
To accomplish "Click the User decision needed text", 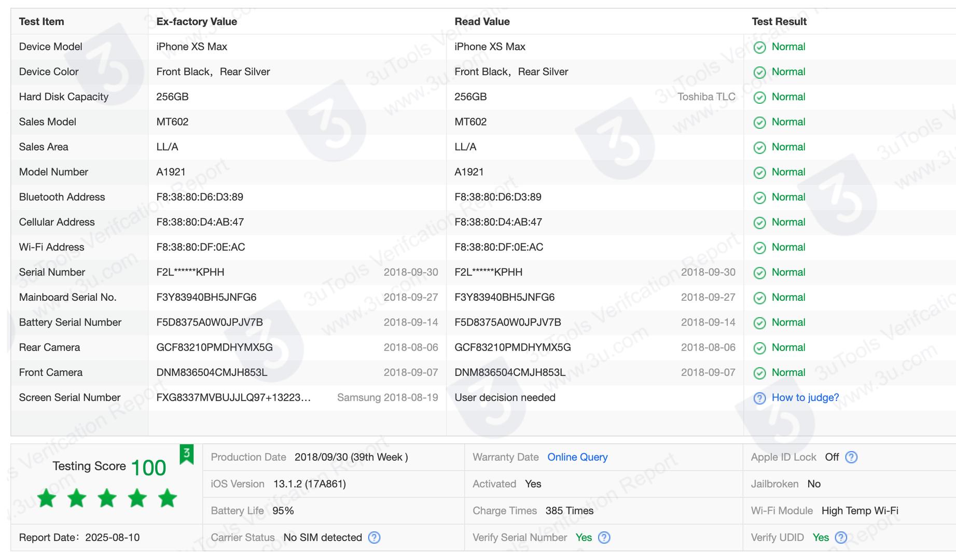I will (505, 398).
